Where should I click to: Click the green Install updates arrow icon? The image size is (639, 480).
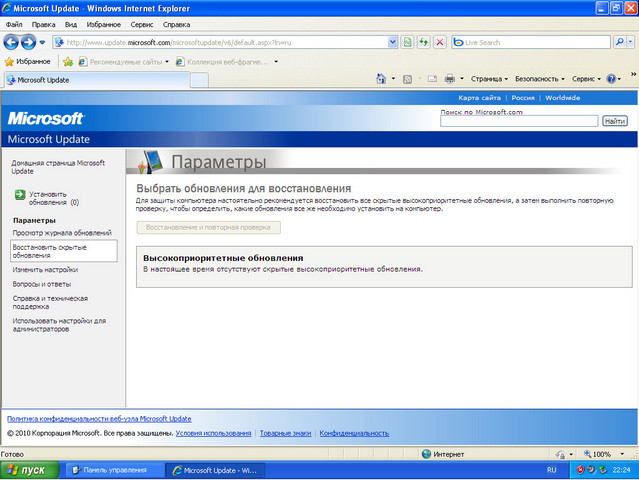click(x=18, y=197)
